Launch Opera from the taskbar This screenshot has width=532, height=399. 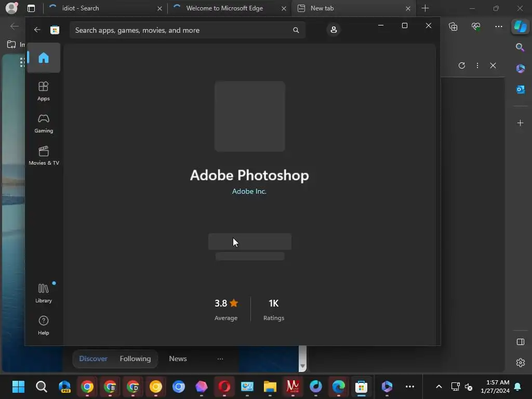[x=224, y=387]
